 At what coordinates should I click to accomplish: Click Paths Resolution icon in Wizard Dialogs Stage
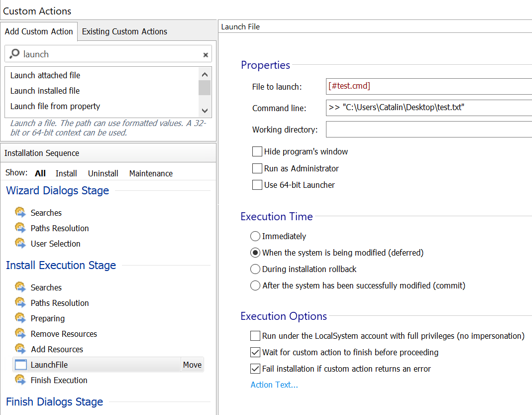(20, 228)
